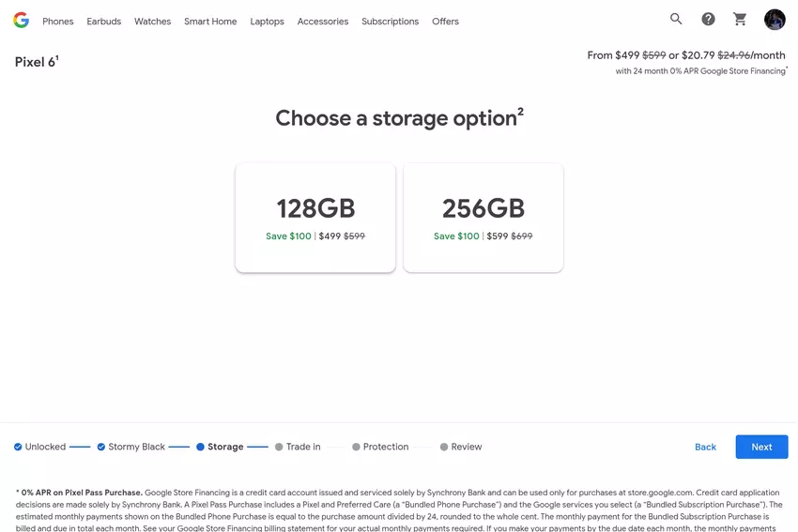
Task: Click the Google logo icon
Action: coord(21,20)
